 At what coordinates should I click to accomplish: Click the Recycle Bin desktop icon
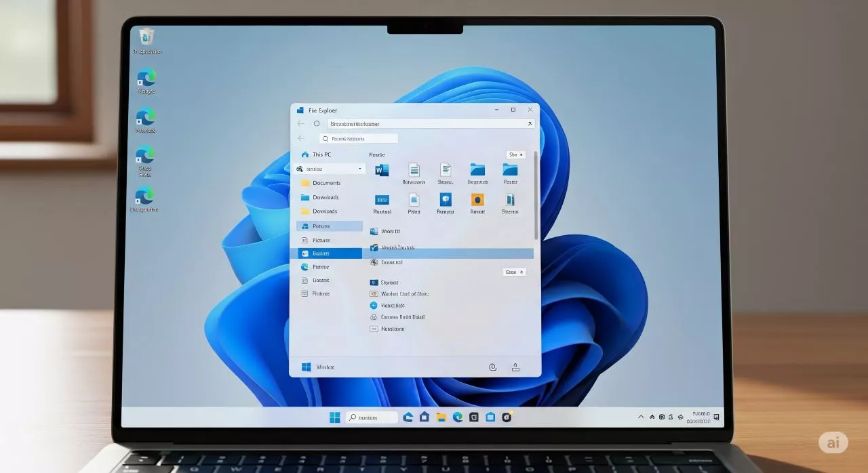point(146,37)
